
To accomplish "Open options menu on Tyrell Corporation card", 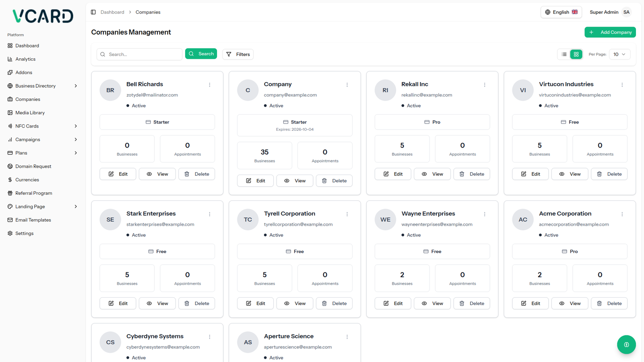I will (347, 214).
